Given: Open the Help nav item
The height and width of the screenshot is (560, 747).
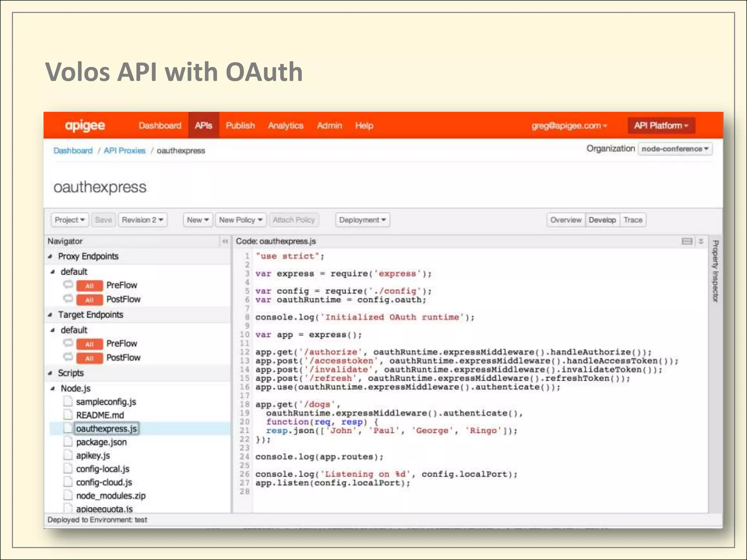Looking at the screenshot, I should pos(364,125).
